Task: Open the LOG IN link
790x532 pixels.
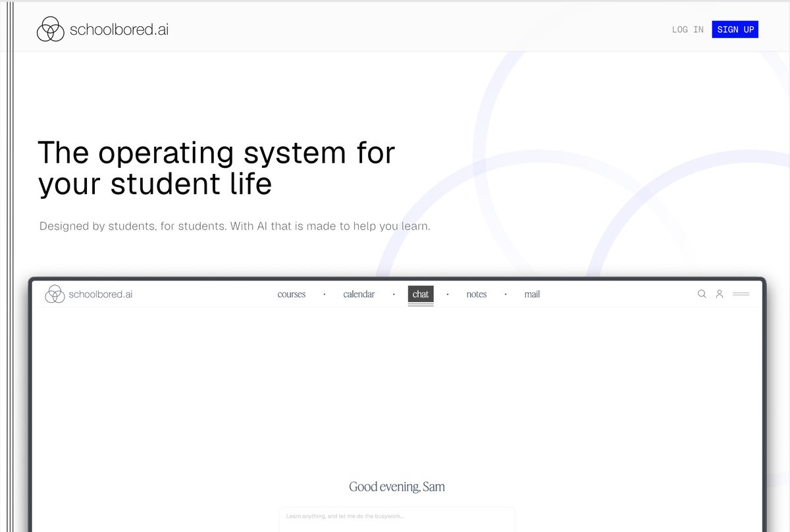Action: 687,30
